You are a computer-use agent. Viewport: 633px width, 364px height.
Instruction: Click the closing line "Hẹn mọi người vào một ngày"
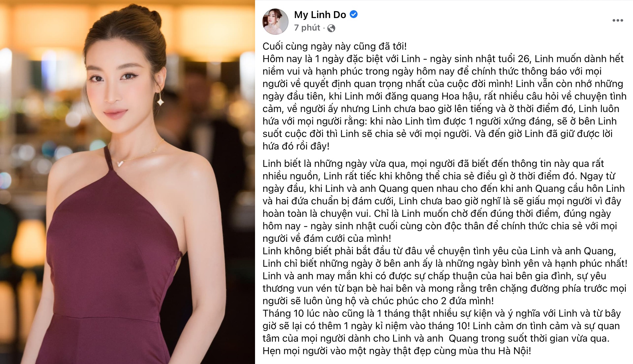point(397,351)
